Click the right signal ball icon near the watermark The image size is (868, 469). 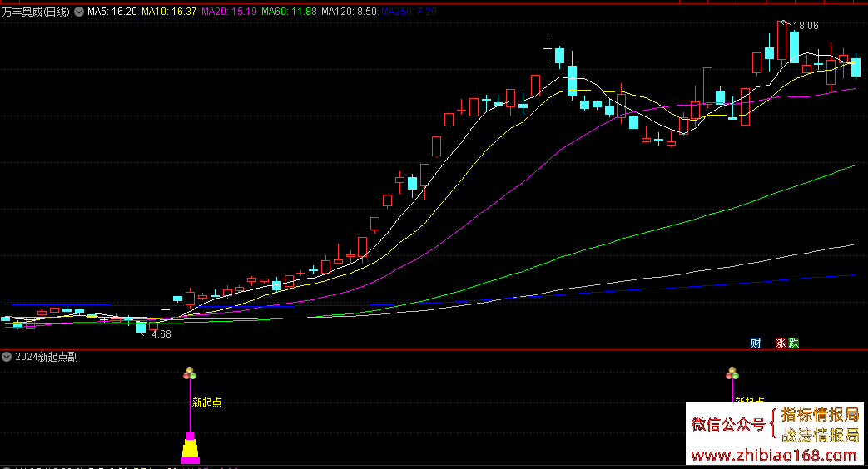(732, 373)
